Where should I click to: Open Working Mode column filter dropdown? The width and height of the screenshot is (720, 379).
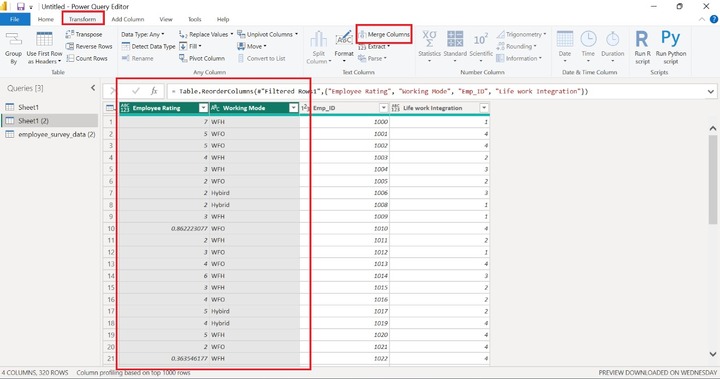coord(293,108)
